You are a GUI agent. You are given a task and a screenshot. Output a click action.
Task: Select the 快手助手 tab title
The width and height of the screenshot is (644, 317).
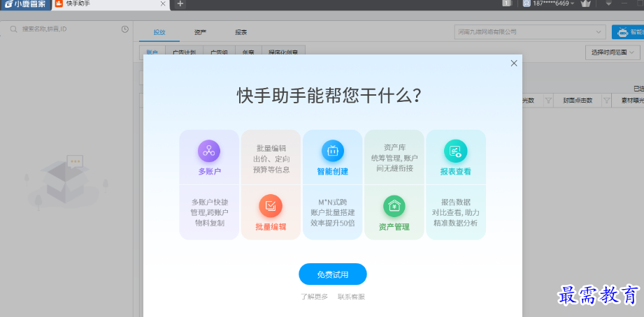point(78,3)
